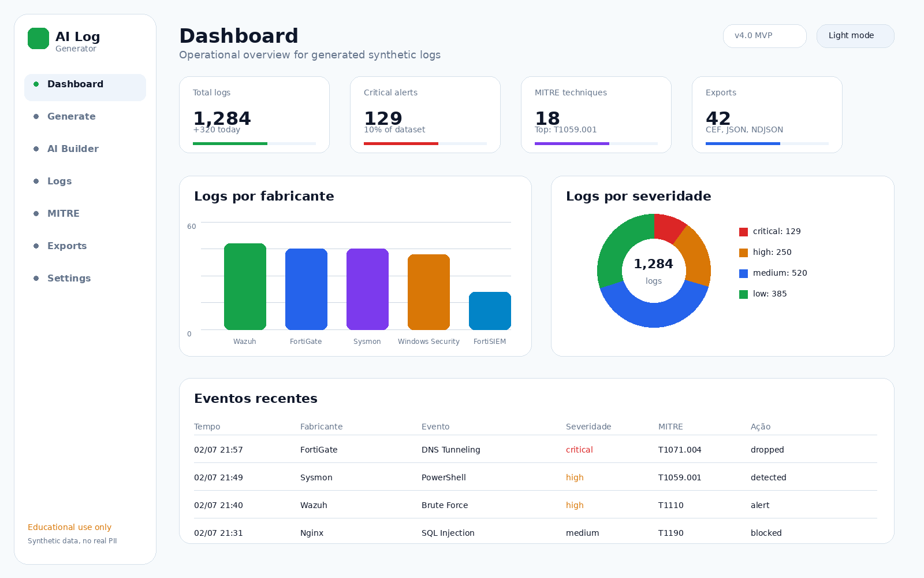Screen dimensions: 924x578
Task: Click the Ação column header
Action: tap(761, 427)
